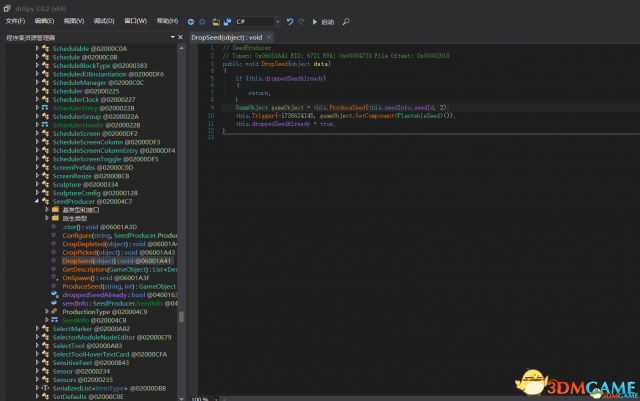This screenshot has height=401, width=640.
Task: Click Trigger call in code line 10
Action: point(263,116)
